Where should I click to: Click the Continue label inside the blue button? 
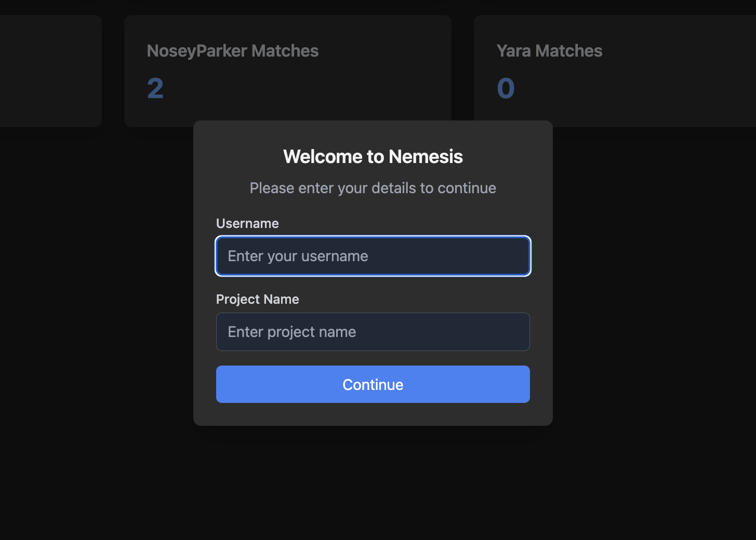point(373,384)
